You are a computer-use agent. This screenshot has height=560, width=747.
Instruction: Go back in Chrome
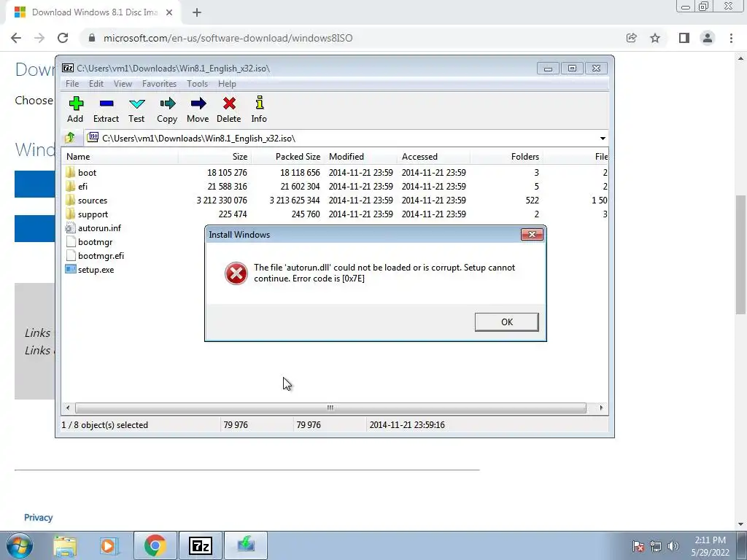[16, 38]
